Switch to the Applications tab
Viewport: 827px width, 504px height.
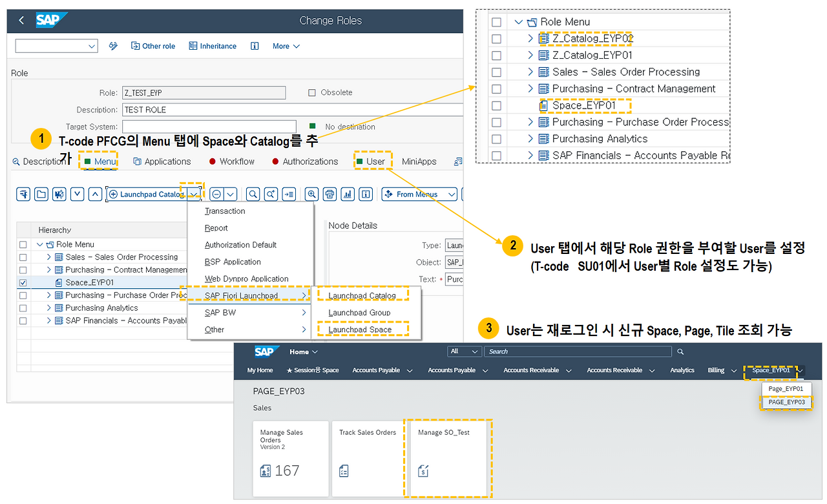pyautogui.click(x=162, y=162)
